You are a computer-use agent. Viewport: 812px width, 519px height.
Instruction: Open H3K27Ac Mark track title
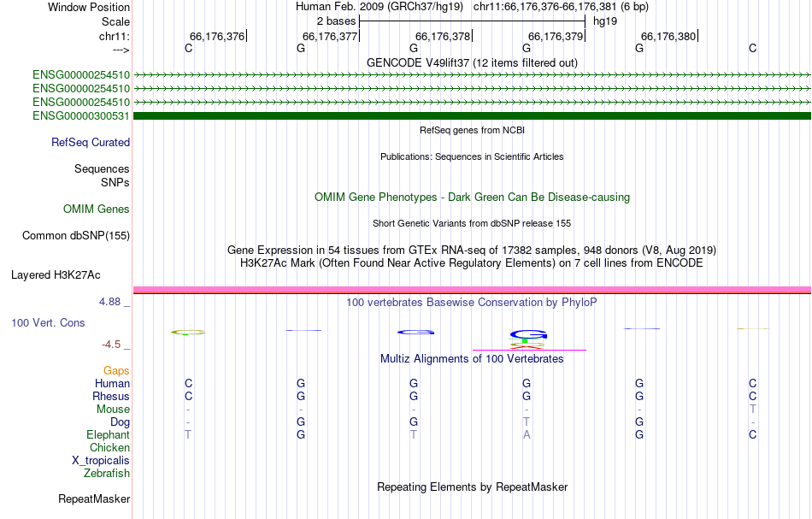coord(472,262)
